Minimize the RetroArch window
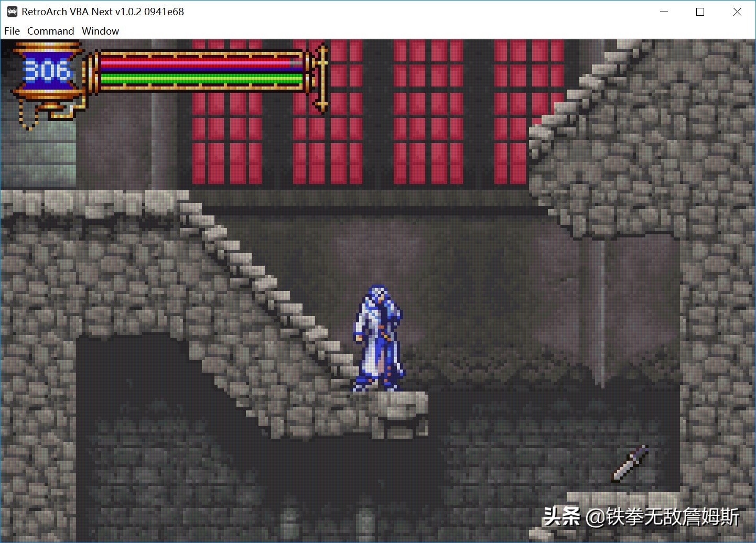Viewport: 756px width, 543px height. [x=664, y=12]
